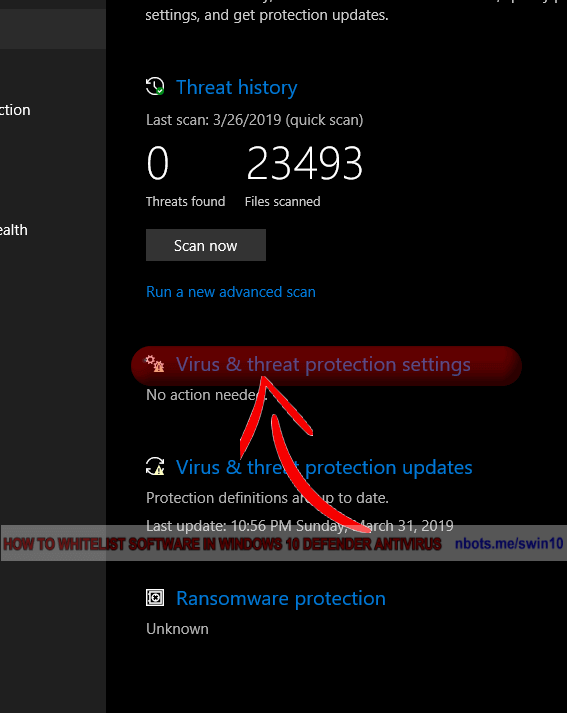567x713 pixels.
Task: Click the red whitelist tutorial banner title
Action: point(222,544)
